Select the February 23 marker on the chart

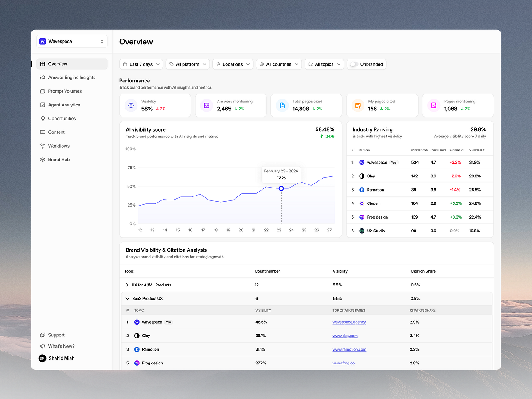(281, 188)
